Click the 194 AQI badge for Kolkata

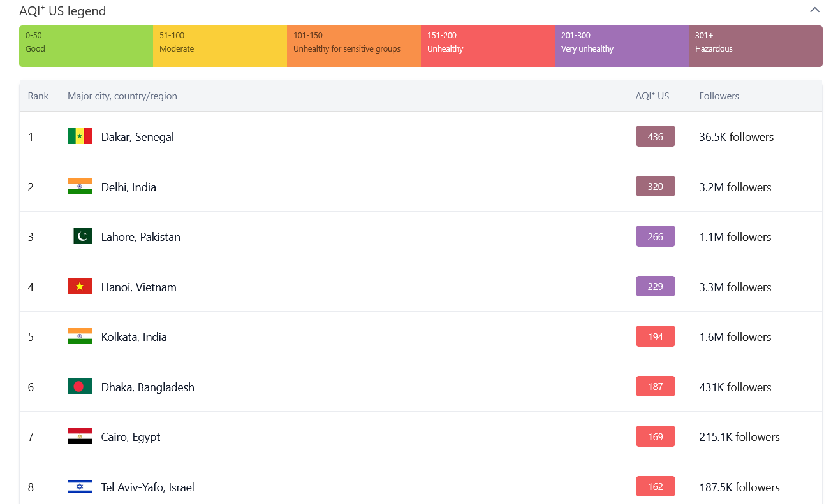[x=656, y=336]
